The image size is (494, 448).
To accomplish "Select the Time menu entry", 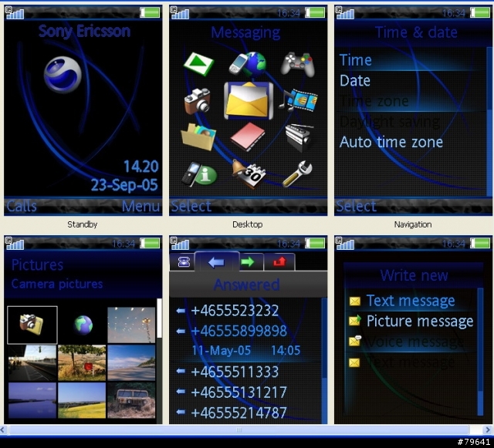I will click(x=411, y=60).
